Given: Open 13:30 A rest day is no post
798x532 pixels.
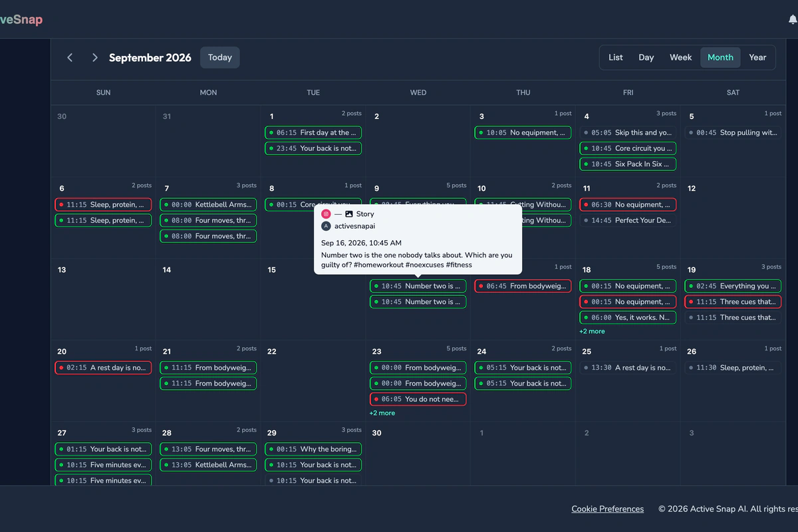Looking at the screenshot, I should tap(628, 368).
